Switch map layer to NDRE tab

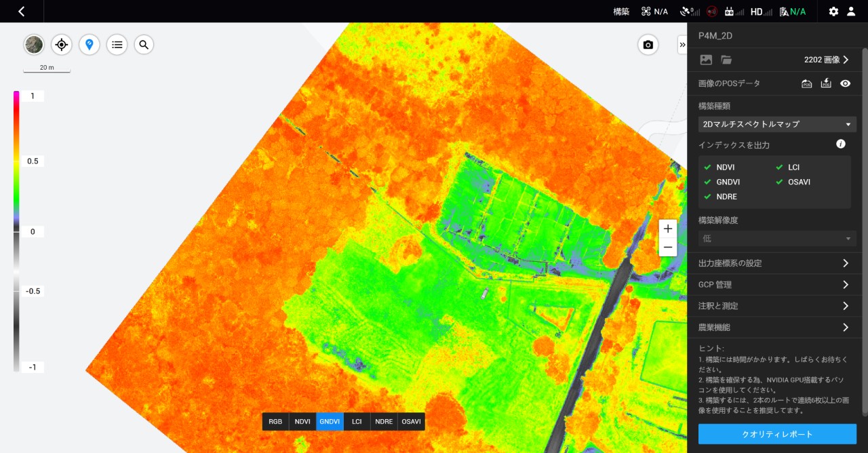[x=384, y=422]
